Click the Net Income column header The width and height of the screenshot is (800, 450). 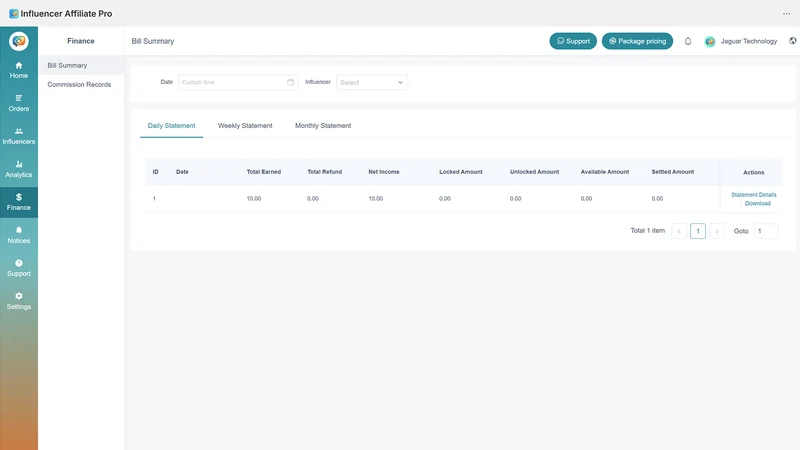[384, 172]
